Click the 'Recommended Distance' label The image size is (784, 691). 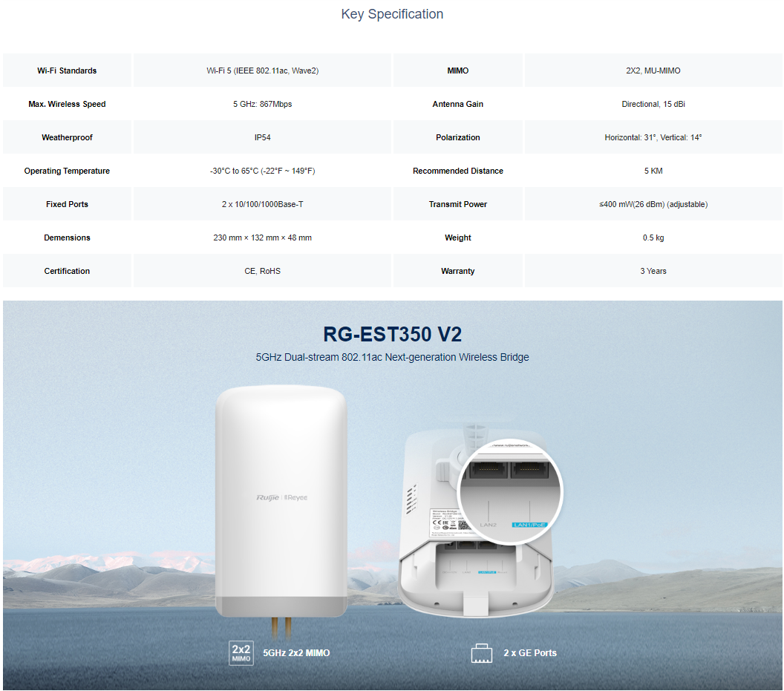458,171
